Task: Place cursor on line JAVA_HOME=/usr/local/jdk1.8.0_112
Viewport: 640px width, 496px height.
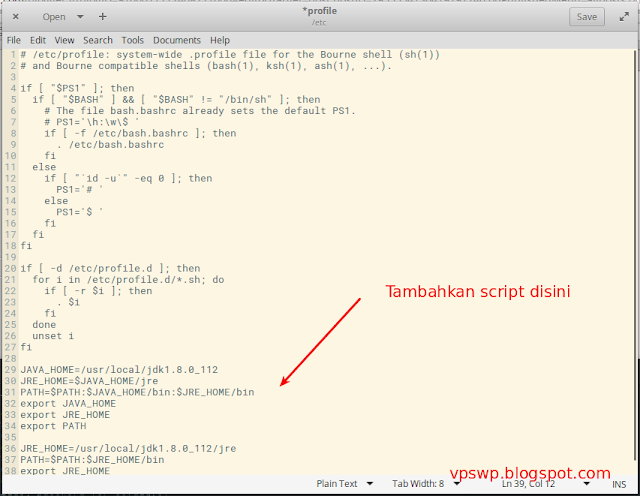Action: (x=119, y=370)
